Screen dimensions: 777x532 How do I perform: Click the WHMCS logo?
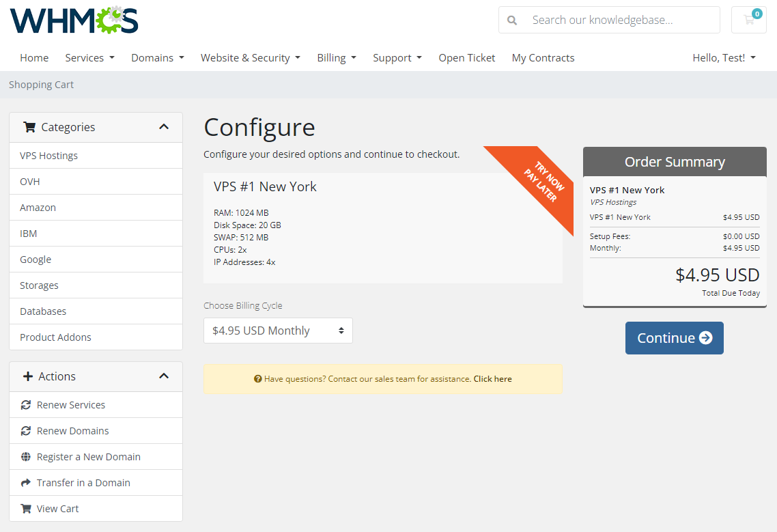[x=73, y=20]
